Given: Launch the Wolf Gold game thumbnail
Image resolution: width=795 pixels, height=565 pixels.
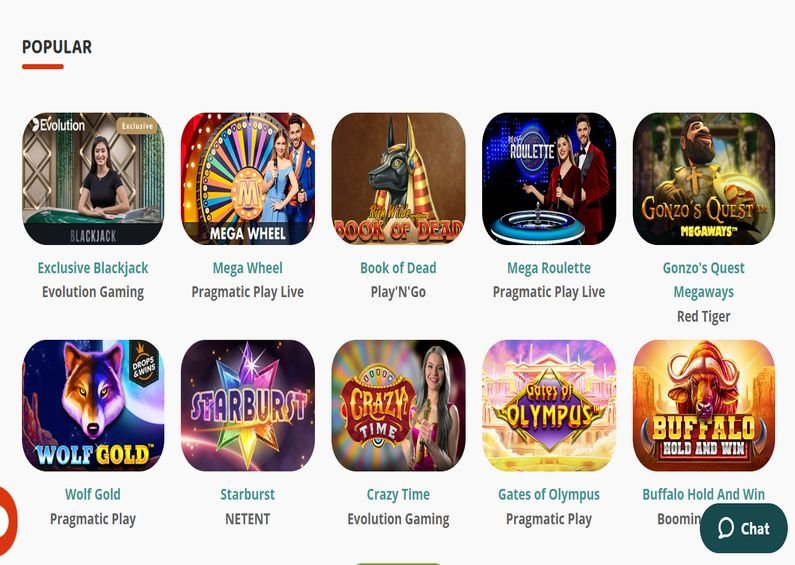Looking at the screenshot, I should click(93, 405).
